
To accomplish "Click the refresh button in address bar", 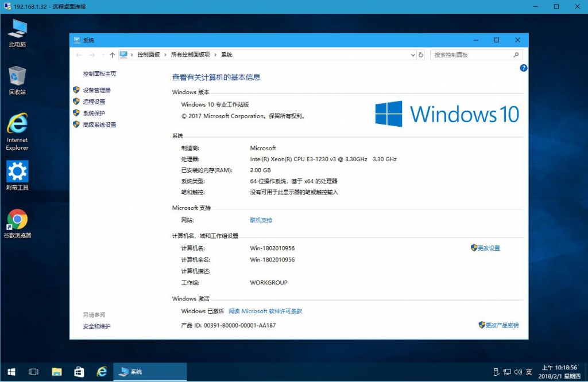I will 421,54.
